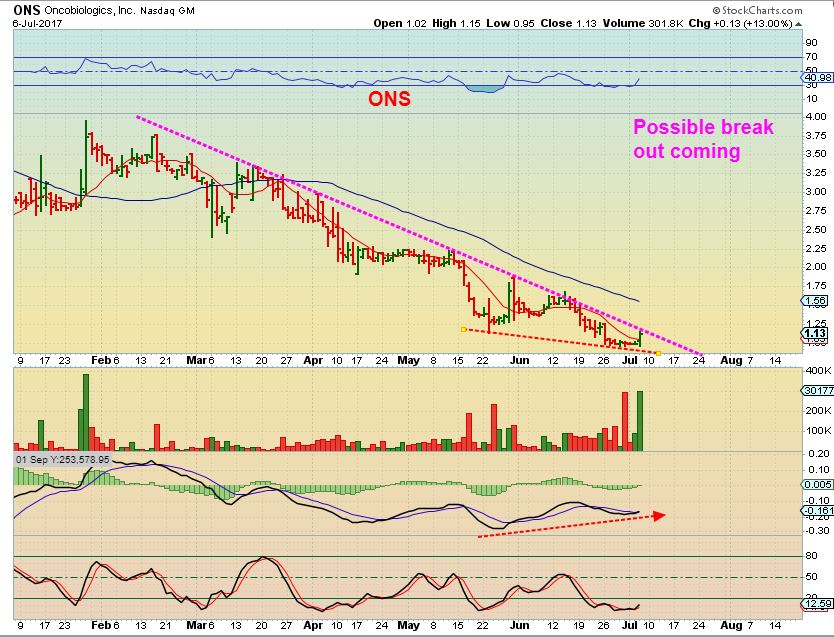Click the Volume 301.8K value

[643, 23]
